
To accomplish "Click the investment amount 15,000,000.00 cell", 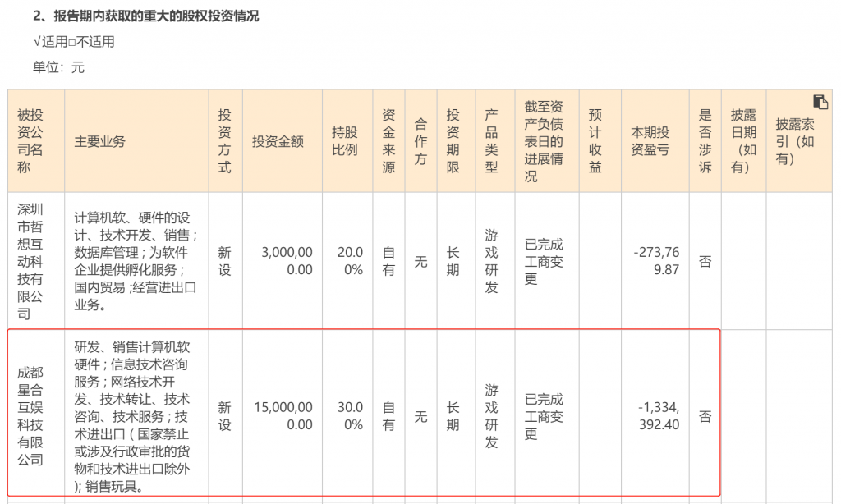I will [x=282, y=414].
